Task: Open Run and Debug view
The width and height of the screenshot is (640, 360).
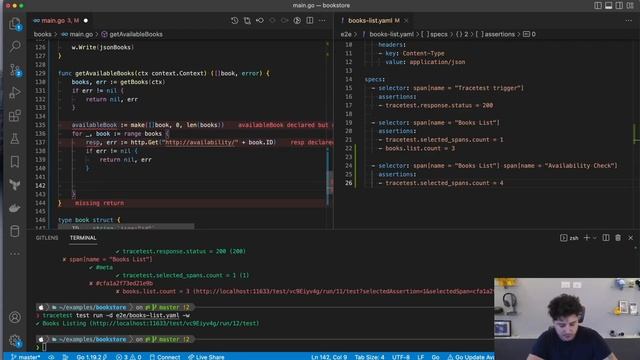Action: (15, 93)
